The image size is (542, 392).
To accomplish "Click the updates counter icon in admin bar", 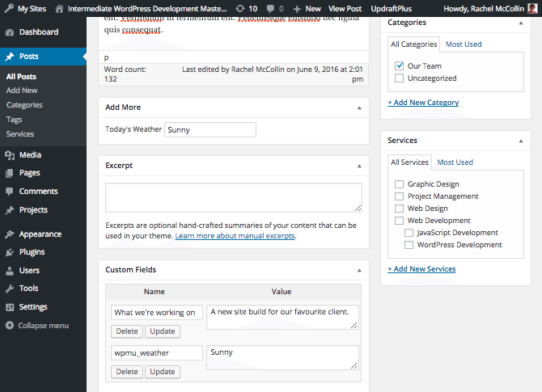I will tap(240, 8).
